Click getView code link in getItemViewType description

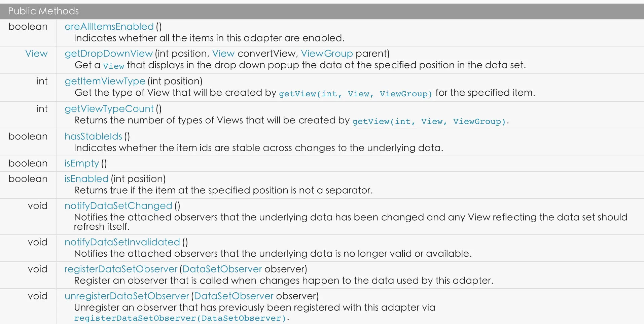[x=355, y=94]
